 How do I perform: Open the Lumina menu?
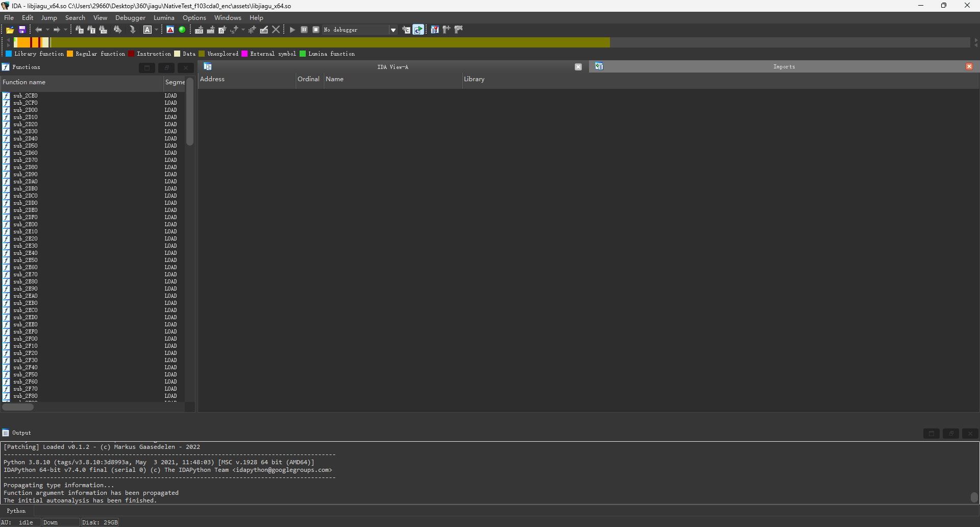(164, 17)
